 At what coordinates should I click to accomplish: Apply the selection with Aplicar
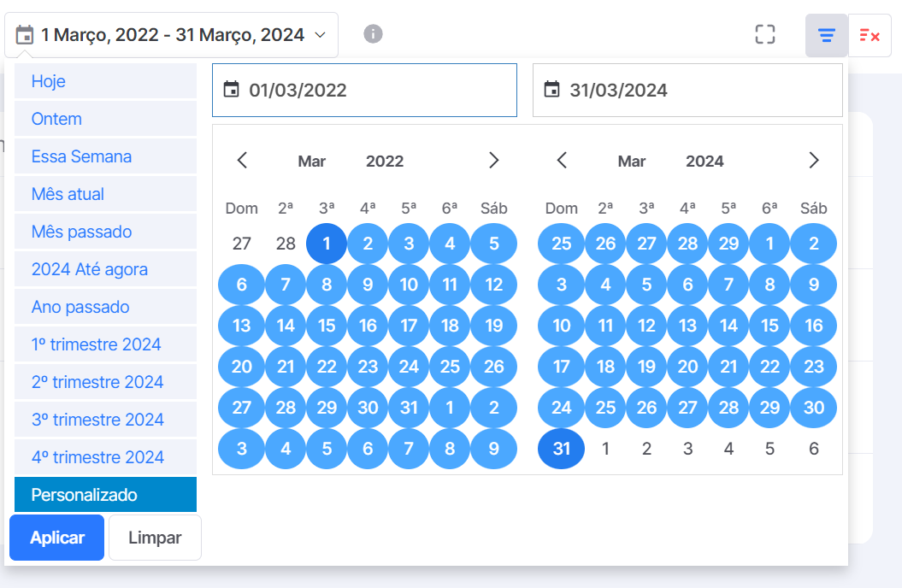[x=57, y=538]
